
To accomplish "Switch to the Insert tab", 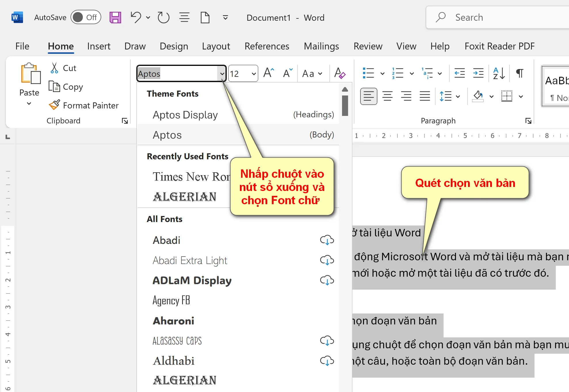I will [x=99, y=46].
